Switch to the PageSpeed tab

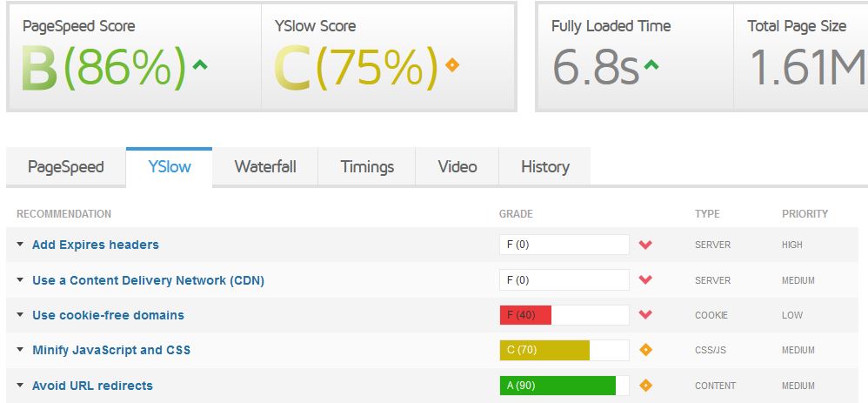pos(66,167)
